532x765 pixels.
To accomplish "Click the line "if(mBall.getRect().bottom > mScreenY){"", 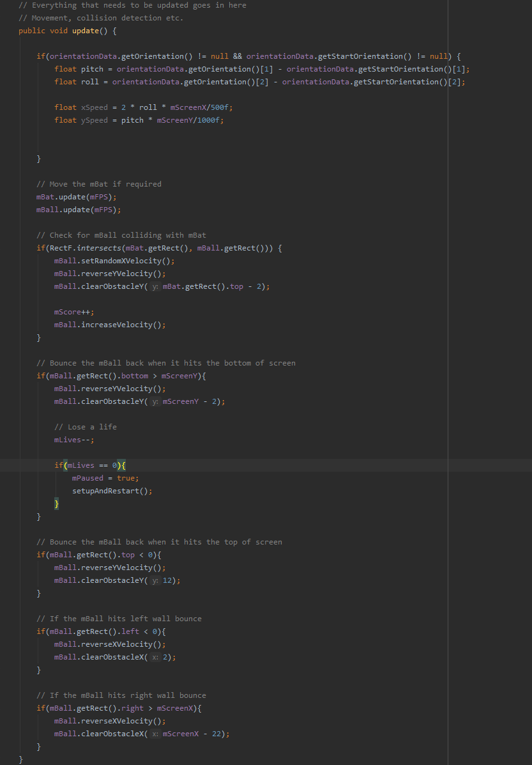I will click(x=121, y=376).
